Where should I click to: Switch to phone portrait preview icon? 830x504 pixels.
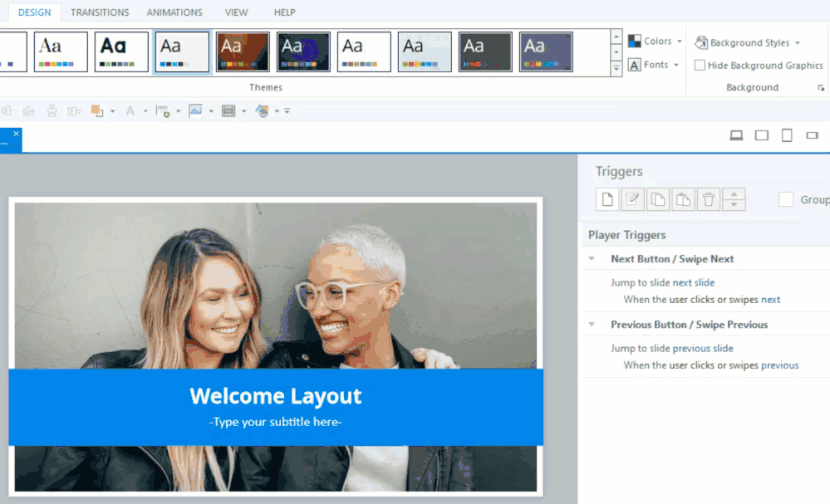(787, 135)
